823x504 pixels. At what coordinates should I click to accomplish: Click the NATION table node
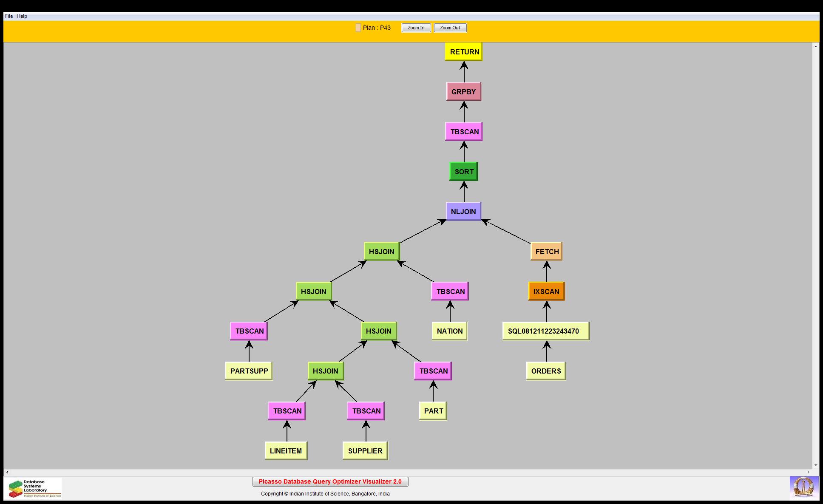point(449,331)
